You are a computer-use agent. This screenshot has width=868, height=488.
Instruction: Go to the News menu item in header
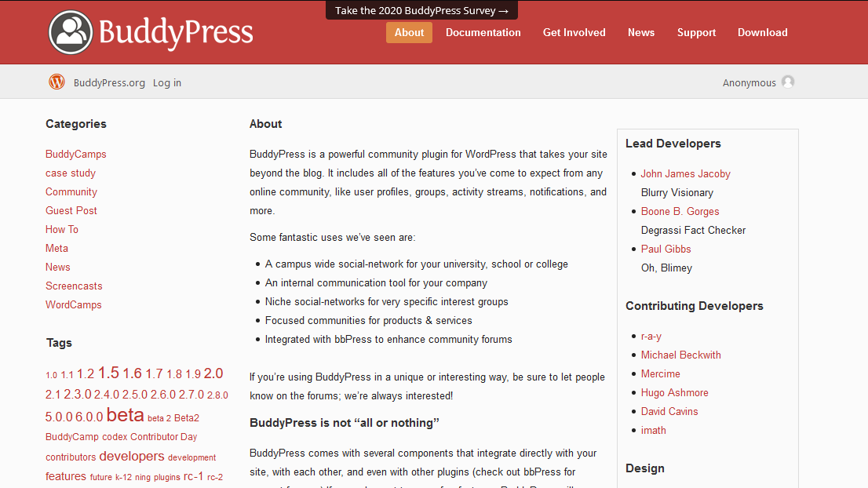[x=641, y=33]
